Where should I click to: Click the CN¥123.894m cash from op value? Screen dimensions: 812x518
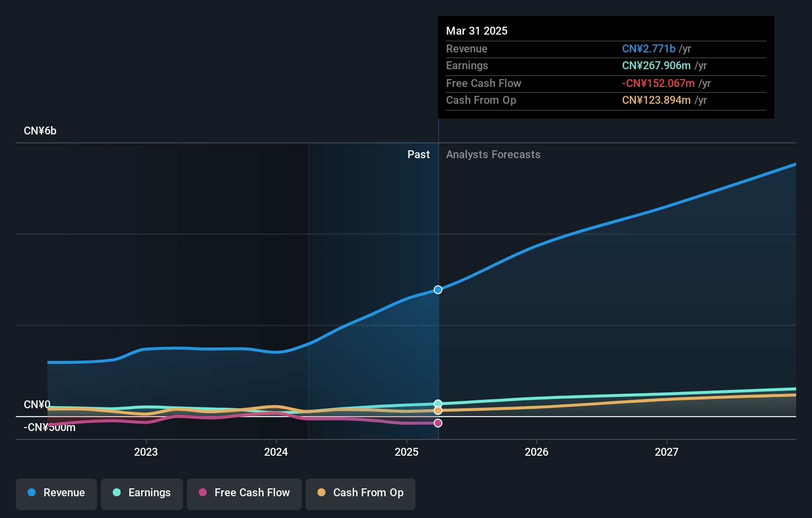tap(656, 100)
